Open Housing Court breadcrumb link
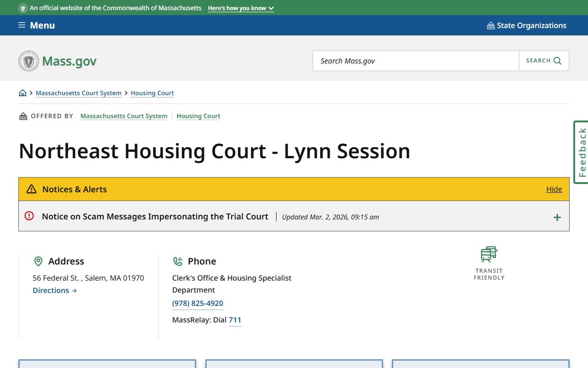The height and width of the screenshot is (368, 588). [x=152, y=93]
